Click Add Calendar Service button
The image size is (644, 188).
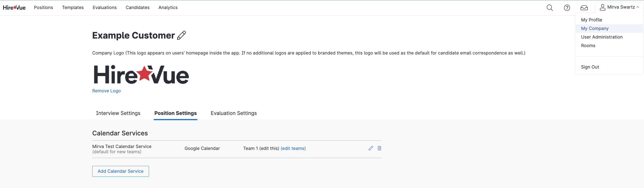[x=121, y=171]
